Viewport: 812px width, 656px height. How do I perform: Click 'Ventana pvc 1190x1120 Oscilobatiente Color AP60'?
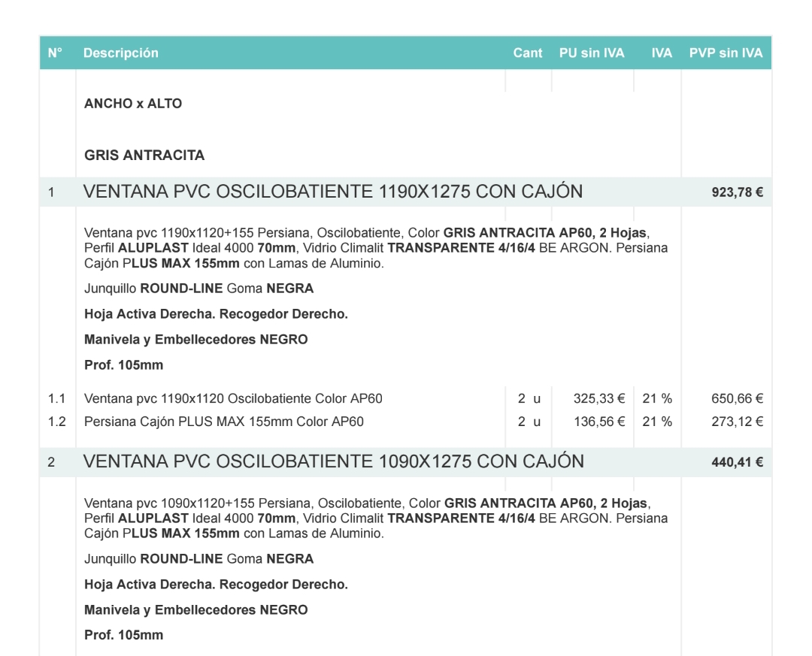(x=233, y=399)
